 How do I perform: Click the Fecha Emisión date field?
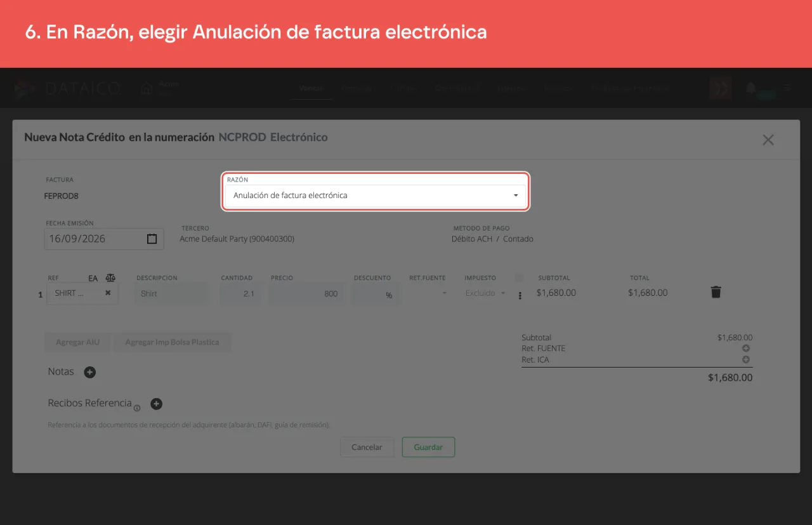coord(104,239)
